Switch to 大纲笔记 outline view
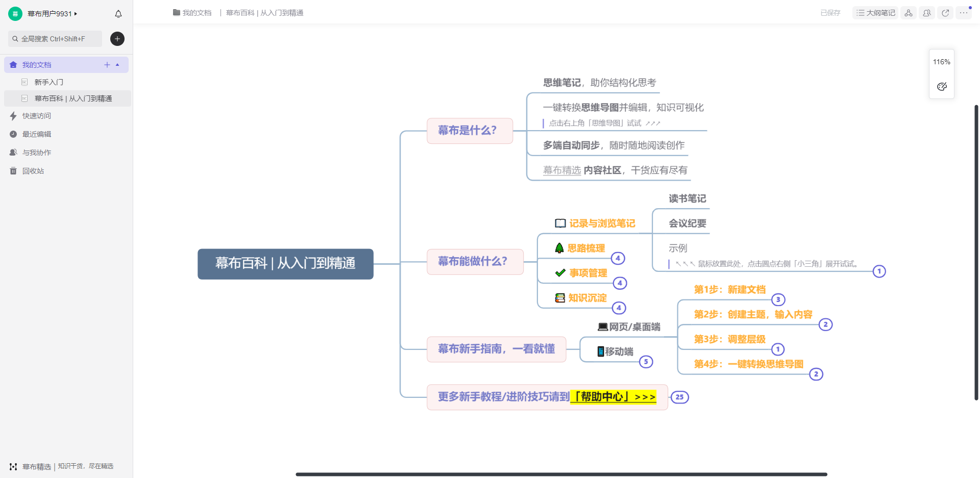The image size is (980, 478). click(x=875, y=13)
